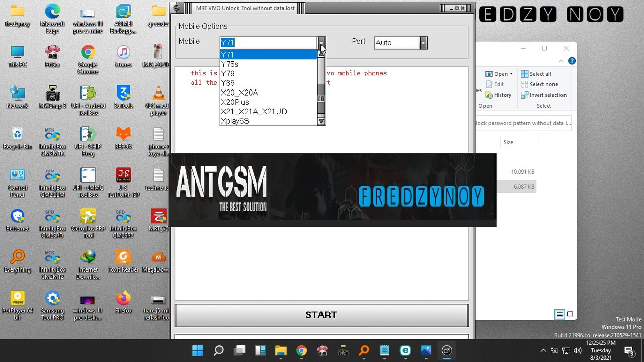Viewport: 644px width, 362px height.
Task: Click the Mobile model input field
Action: 268,43
